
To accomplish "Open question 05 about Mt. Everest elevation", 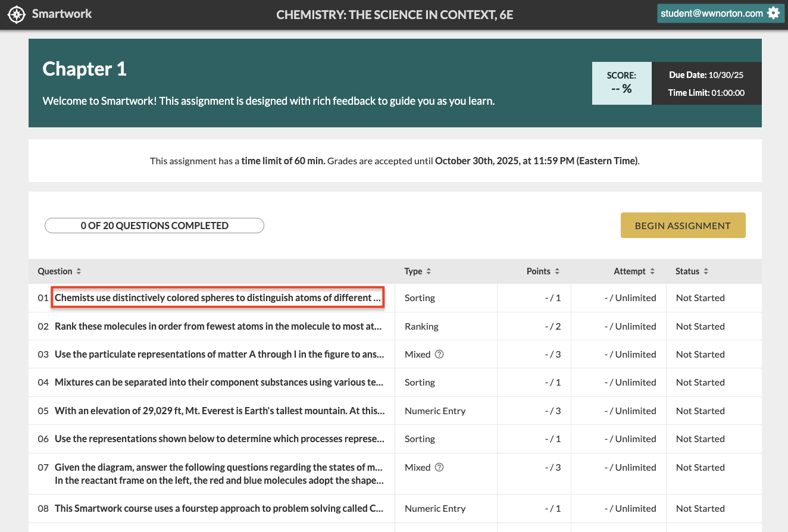I will point(220,411).
